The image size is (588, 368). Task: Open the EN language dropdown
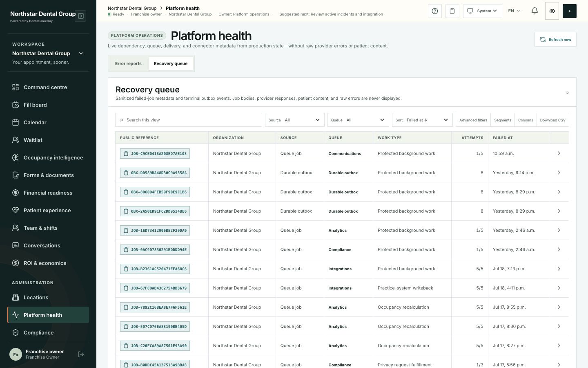pos(514,11)
